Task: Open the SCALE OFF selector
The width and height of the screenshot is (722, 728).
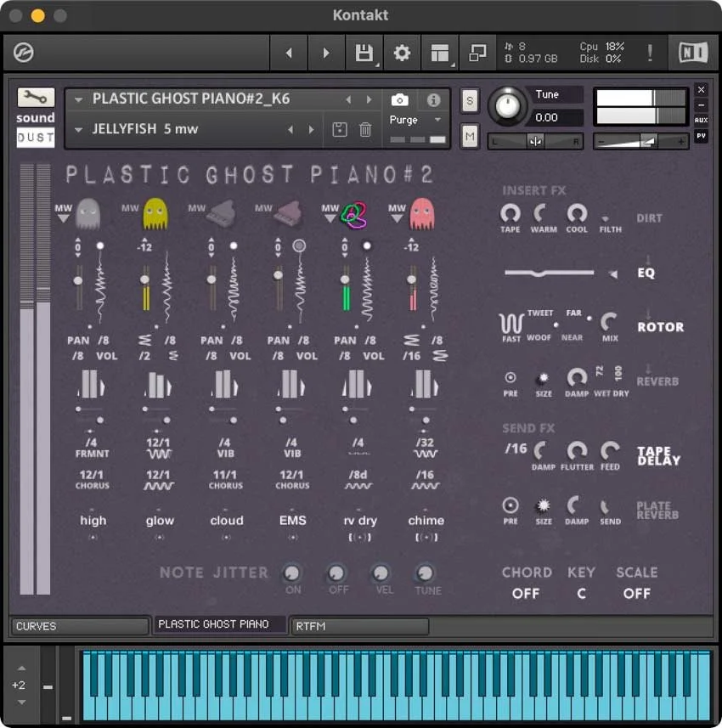Action: [636, 593]
